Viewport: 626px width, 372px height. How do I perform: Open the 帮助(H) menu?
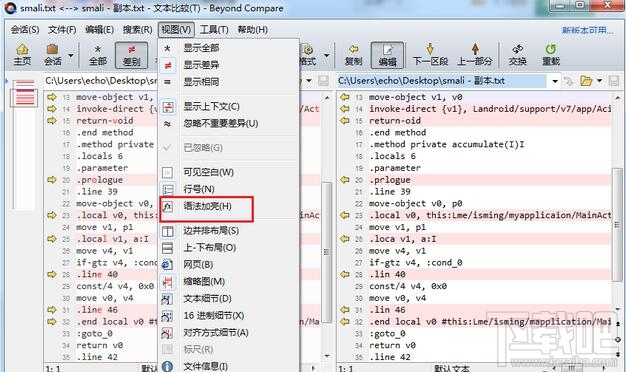coord(252,30)
